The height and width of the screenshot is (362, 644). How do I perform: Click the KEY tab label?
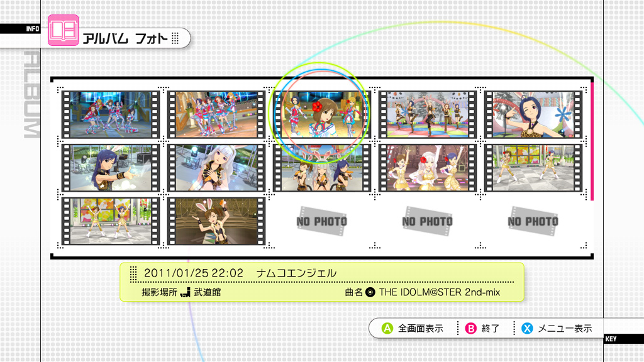pyautogui.click(x=611, y=339)
